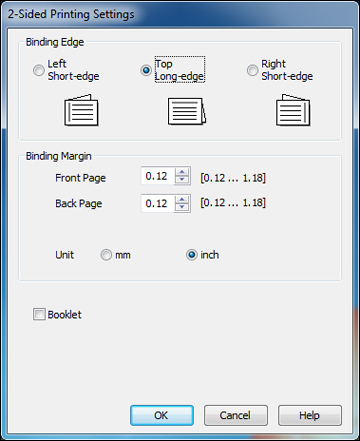This screenshot has height=441, width=360.
Task: Select Top Long-edge radio button
Action: 146,70
